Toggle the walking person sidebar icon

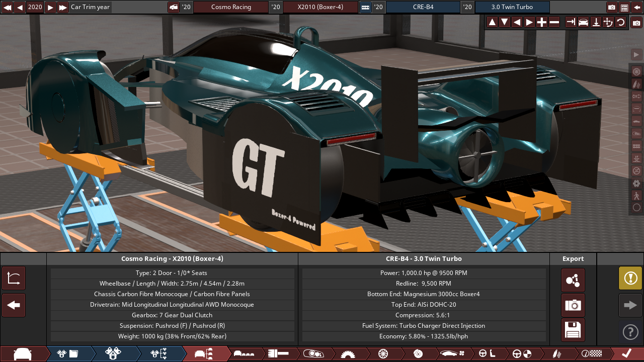[636, 196]
